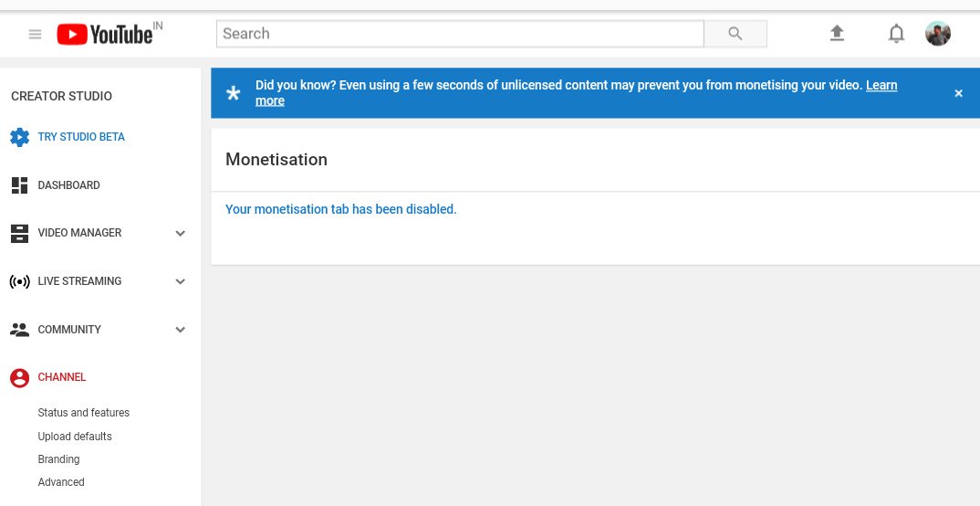Click the asterisk icon in blue banner
Image resolution: width=980 pixels, height=506 pixels.
pos(233,94)
